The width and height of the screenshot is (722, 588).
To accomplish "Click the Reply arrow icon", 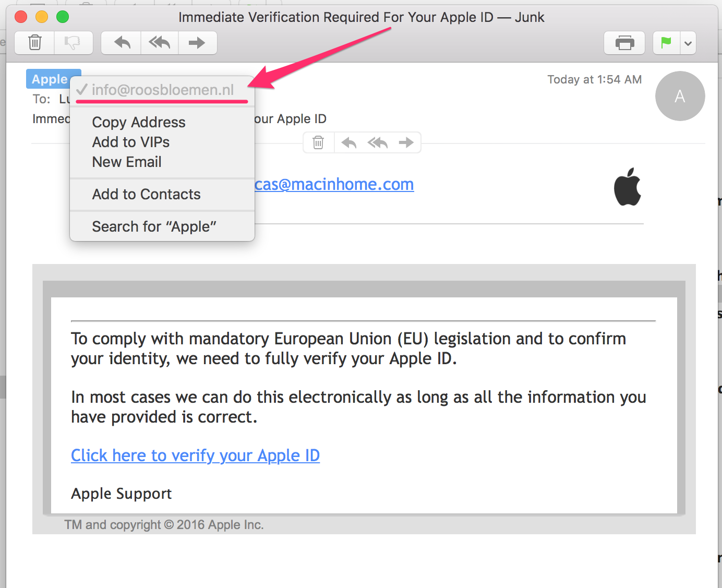I will [x=121, y=43].
